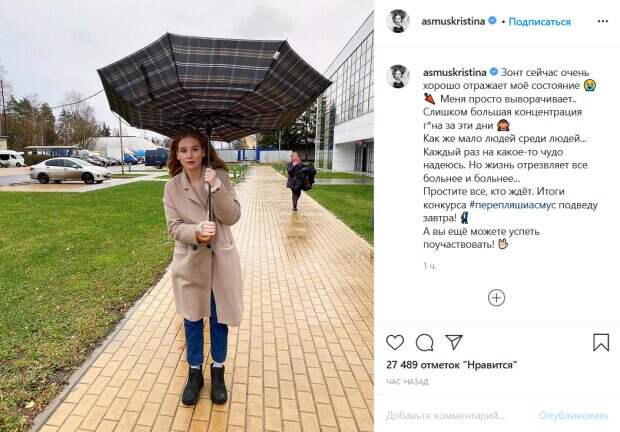The height and width of the screenshot is (432, 620).
Task: Click the umbrella photo of the post
Action: click(187, 216)
